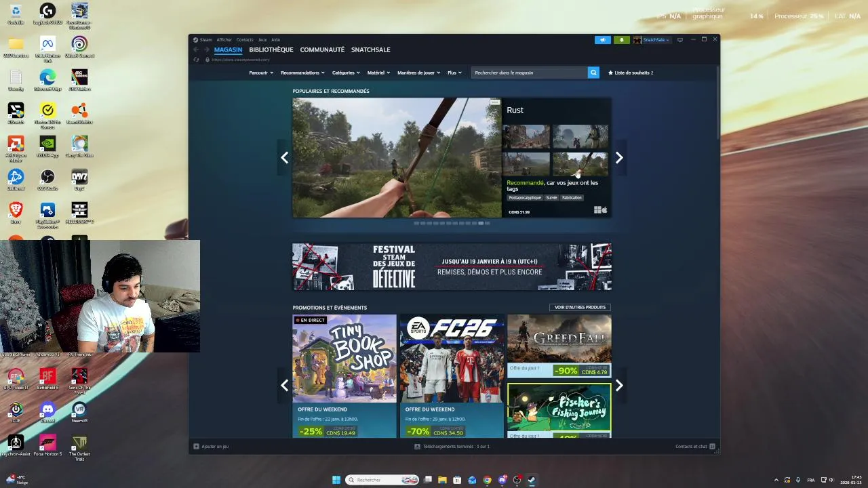This screenshot has width=868, height=488.
Task: Open the SnatchSale account dropdown
Action: point(652,40)
